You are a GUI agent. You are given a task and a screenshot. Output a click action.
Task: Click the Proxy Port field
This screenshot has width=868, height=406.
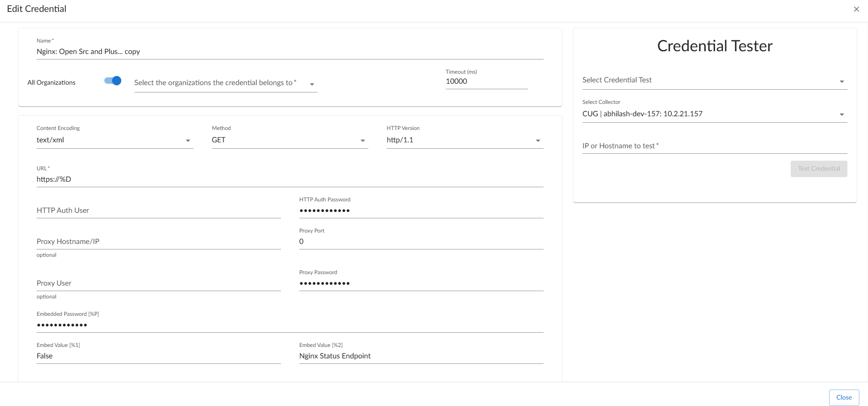pos(421,242)
